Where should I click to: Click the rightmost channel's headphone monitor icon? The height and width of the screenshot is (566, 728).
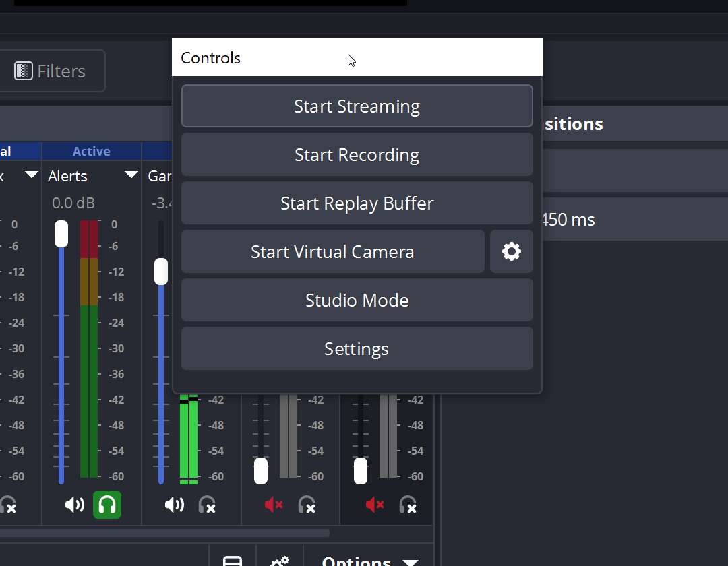408,505
